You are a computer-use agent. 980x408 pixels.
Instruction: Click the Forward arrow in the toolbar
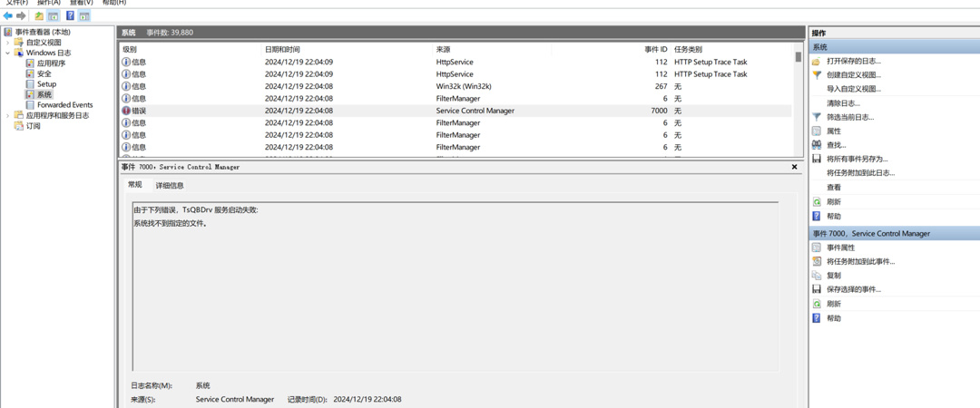coord(22,16)
